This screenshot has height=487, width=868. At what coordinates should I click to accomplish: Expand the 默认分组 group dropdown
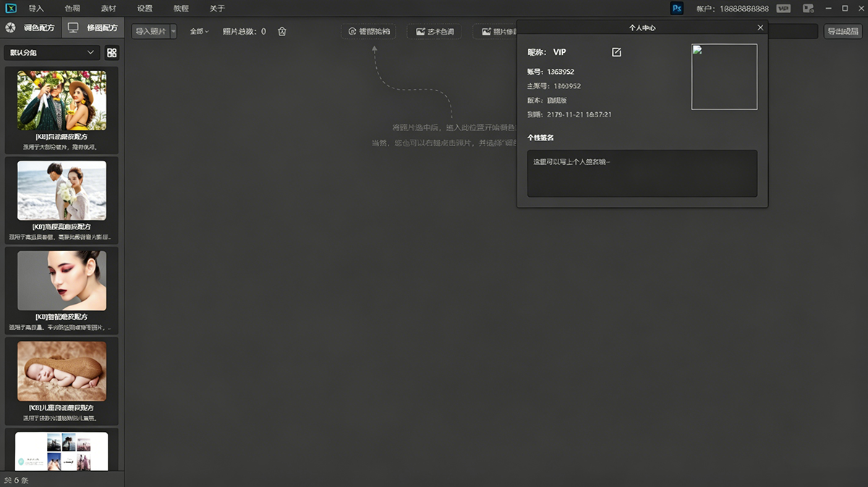click(52, 53)
